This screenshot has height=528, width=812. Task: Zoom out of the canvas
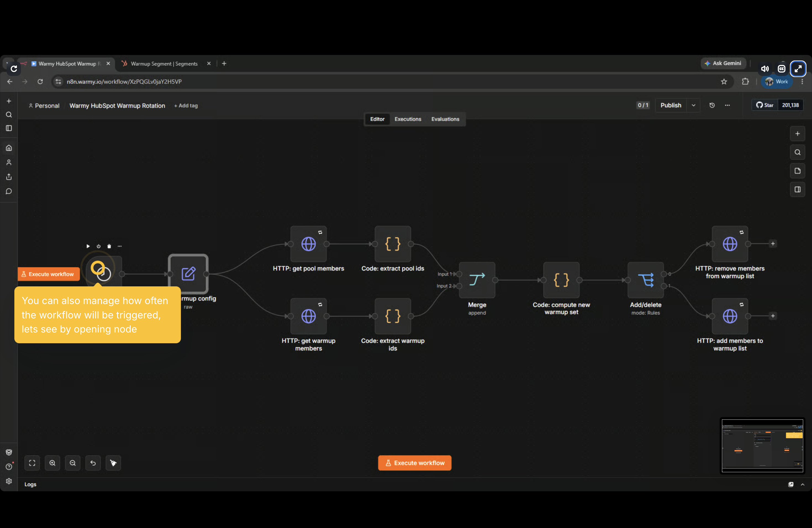(x=73, y=463)
